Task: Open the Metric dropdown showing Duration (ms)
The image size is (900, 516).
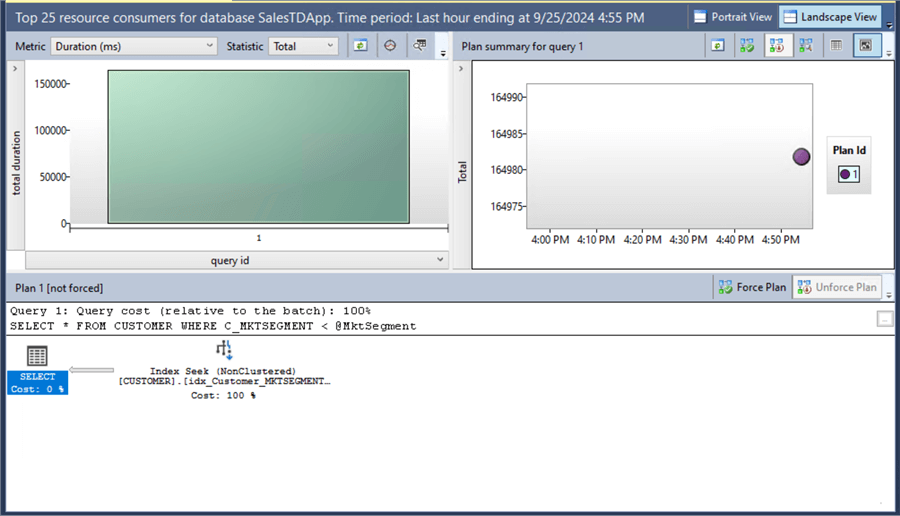Action: [x=134, y=46]
